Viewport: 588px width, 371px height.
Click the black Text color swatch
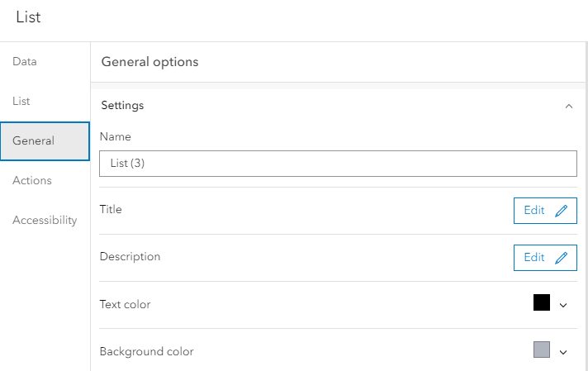(542, 302)
